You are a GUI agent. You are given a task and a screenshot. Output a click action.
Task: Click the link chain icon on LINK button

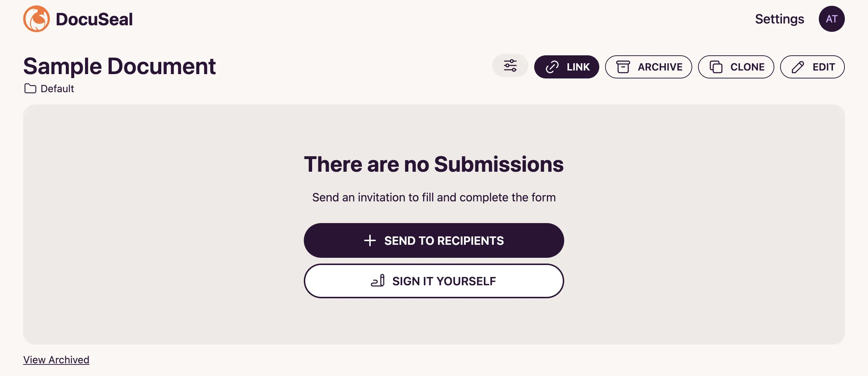pos(552,67)
